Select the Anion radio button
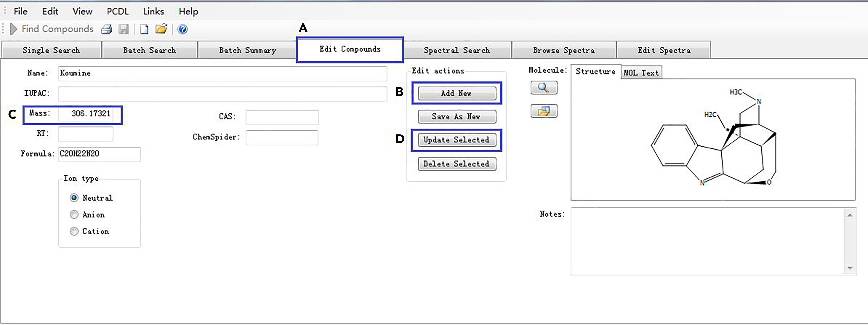The image size is (868, 325). tap(74, 215)
